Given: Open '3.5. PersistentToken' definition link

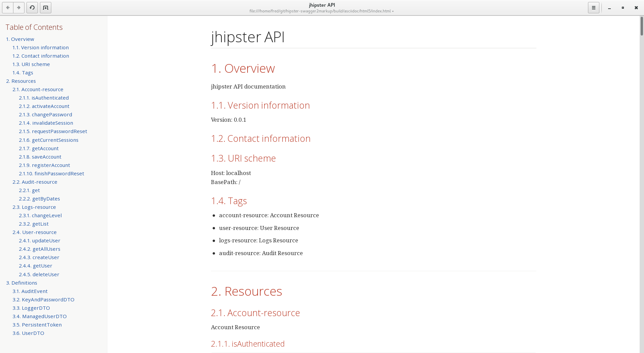Looking at the screenshot, I should click(x=37, y=325).
